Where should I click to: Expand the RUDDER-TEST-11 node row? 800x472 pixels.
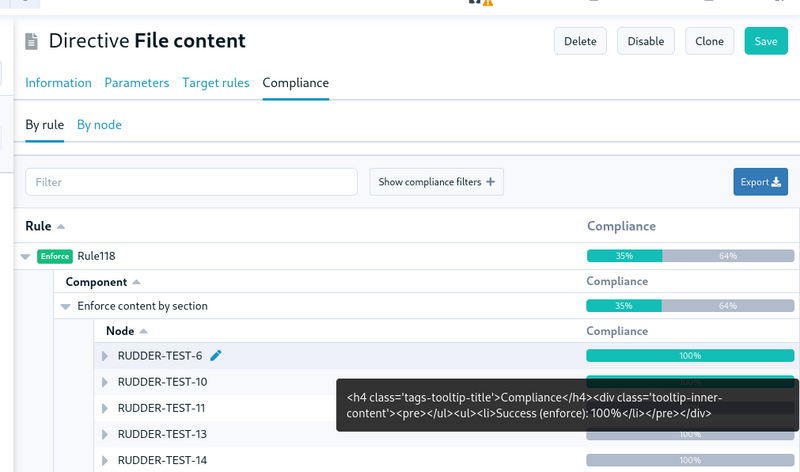(105, 408)
